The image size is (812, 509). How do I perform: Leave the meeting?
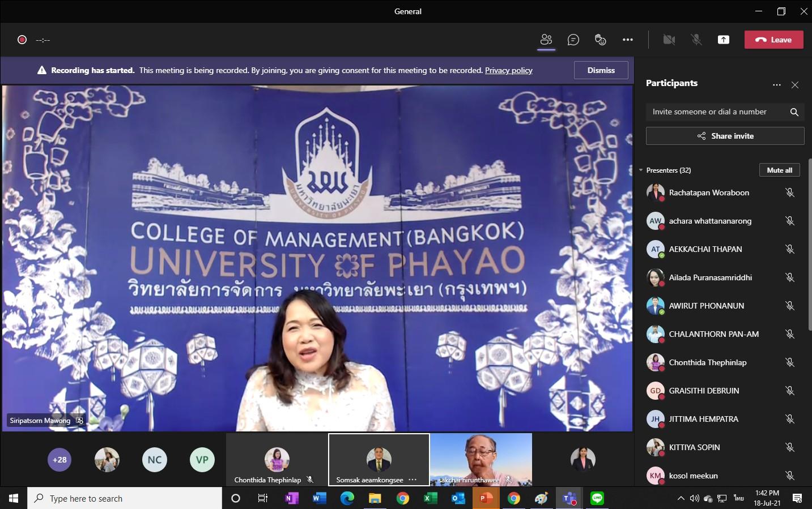tap(774, 40)
